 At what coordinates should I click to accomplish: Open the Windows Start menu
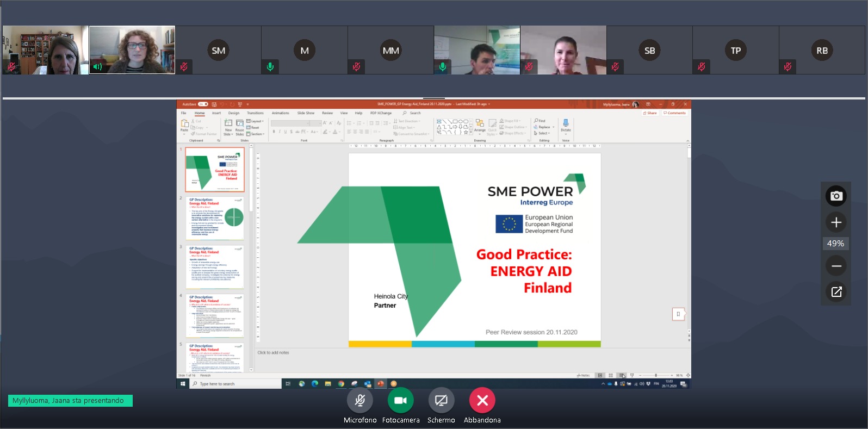point(183,384)
